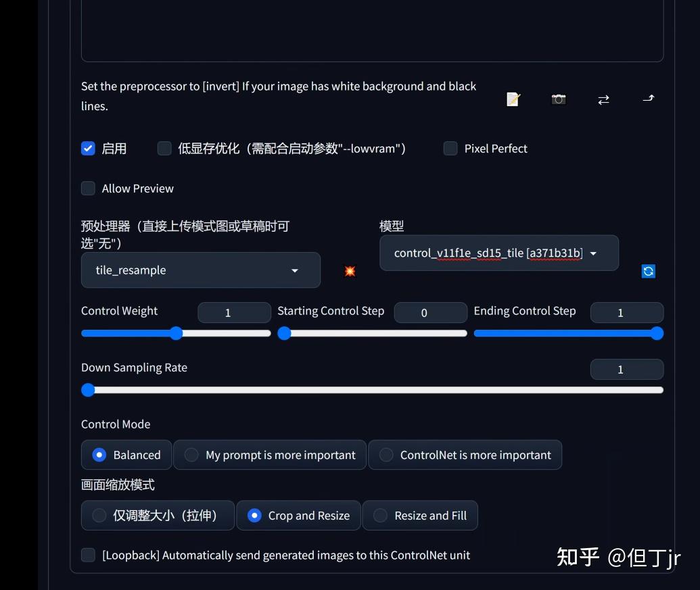Refresh the ControlNet model list
700x590 pixels.
[x=648, y=271]
